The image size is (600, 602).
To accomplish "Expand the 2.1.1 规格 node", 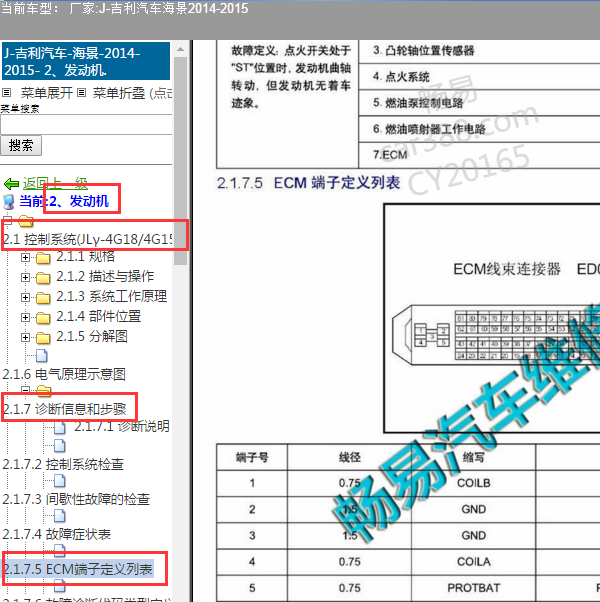I will [25, 257].
